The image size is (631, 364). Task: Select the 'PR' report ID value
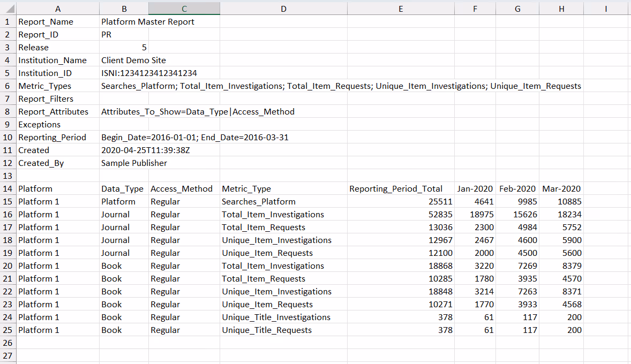(x=124, y=35)
